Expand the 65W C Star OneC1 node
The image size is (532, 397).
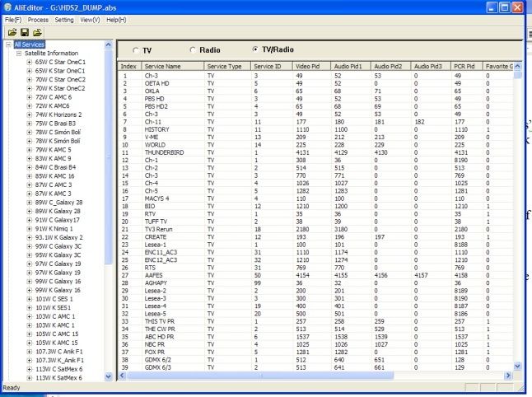29,62
